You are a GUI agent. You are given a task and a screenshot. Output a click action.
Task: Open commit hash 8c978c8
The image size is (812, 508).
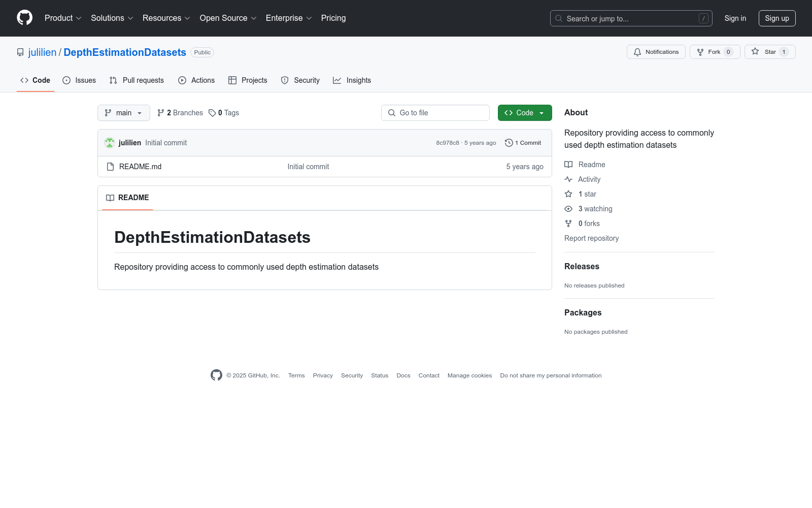click(448, 143)
